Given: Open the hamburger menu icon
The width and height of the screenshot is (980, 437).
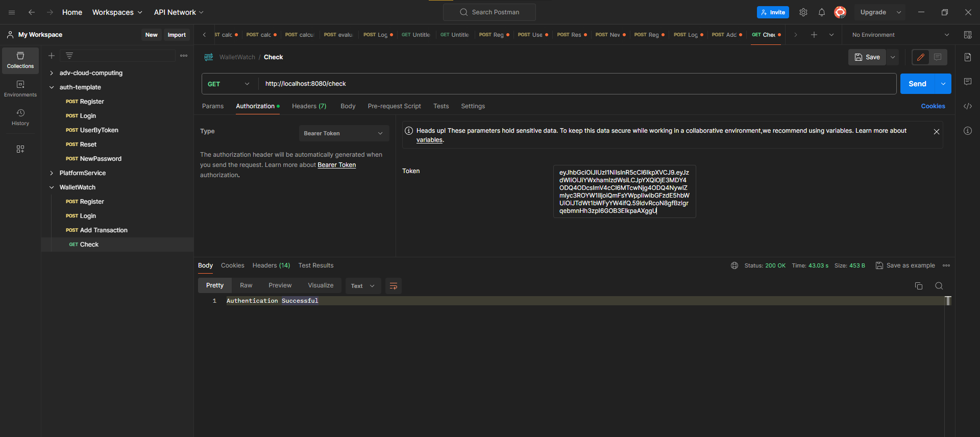Looking at the screenshot, I should coord(12,12).
